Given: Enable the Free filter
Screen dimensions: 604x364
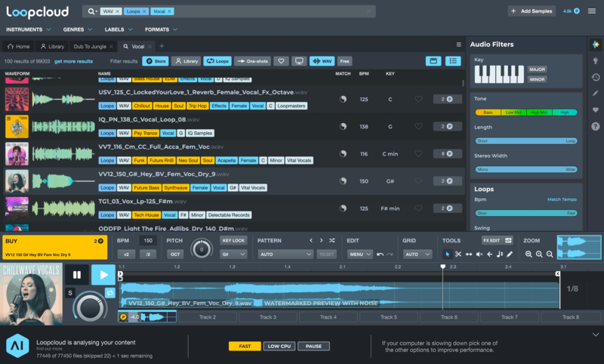Looking at the screenshot, I should (344, 60).
